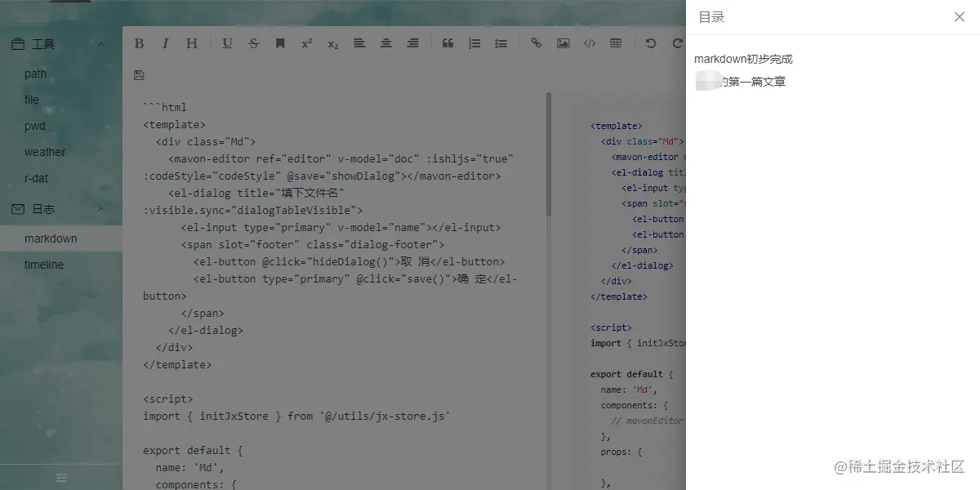
Task: Insert a heading with the H icon
Action: tap(192, 43)
